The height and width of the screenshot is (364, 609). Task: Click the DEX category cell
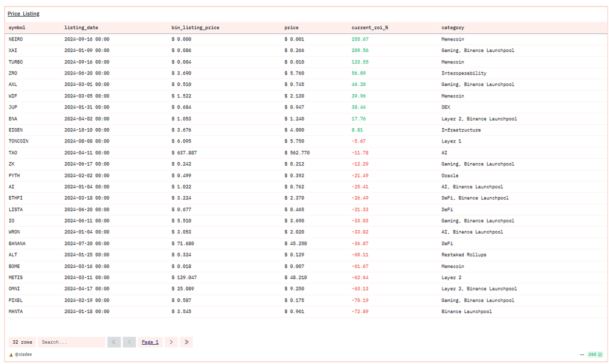coord(446,107)
